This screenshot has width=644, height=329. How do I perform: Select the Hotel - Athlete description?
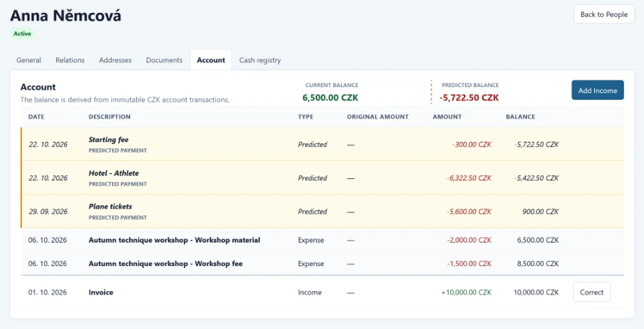pos(114,173)
